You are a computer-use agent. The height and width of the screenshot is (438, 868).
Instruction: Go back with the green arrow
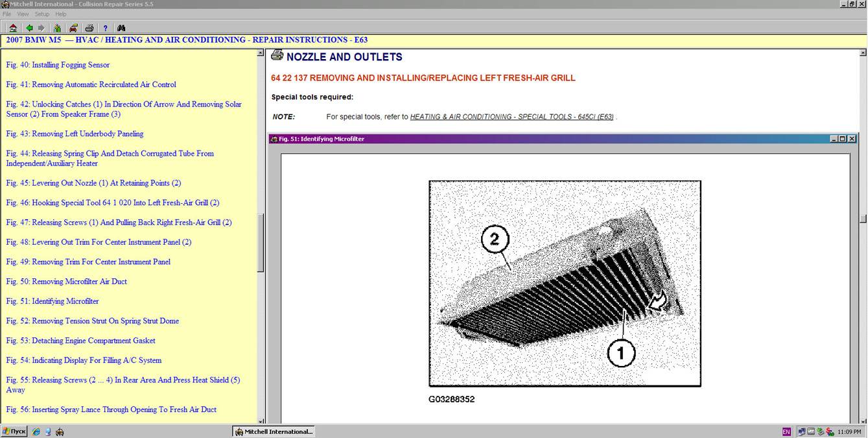[29, 28]
